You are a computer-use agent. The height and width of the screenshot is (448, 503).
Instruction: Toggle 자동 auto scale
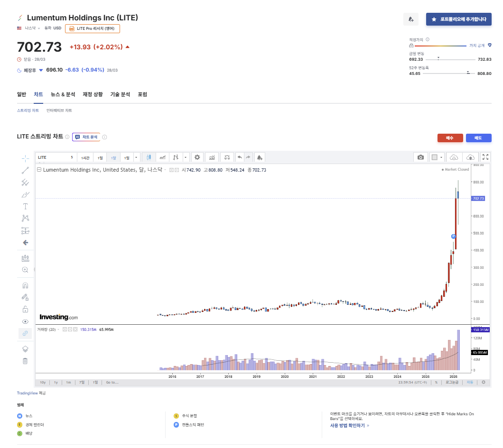coord(470,382)
